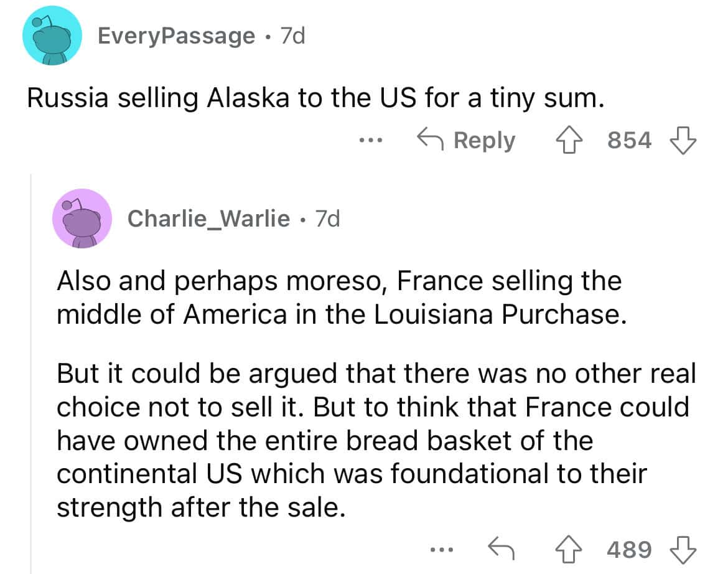Click EveryPassage's Snoo avatar
The width and height of the screenshot is (728, 574).
coord(52,36)
